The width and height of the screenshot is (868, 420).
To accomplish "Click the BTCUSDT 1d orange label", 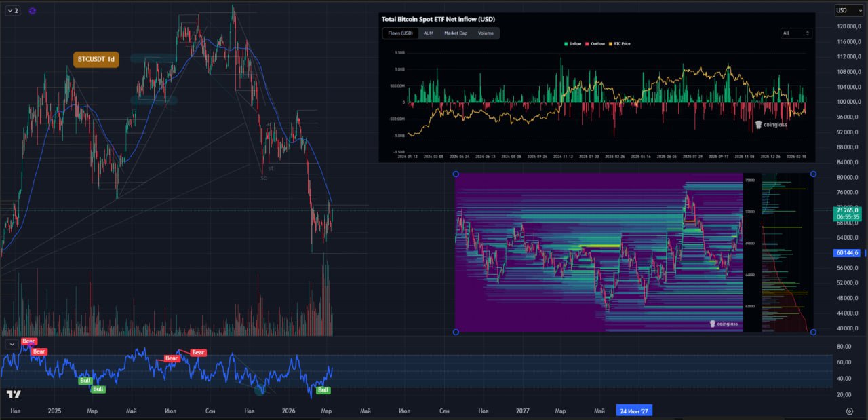I will [x=96, y=60].
